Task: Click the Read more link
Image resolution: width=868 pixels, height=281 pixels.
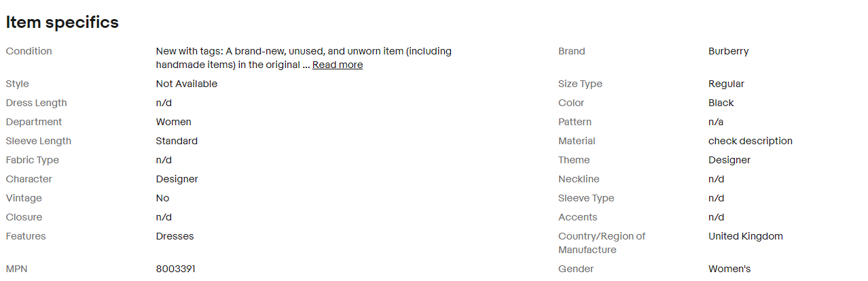Action: click(x=337, y=65)
